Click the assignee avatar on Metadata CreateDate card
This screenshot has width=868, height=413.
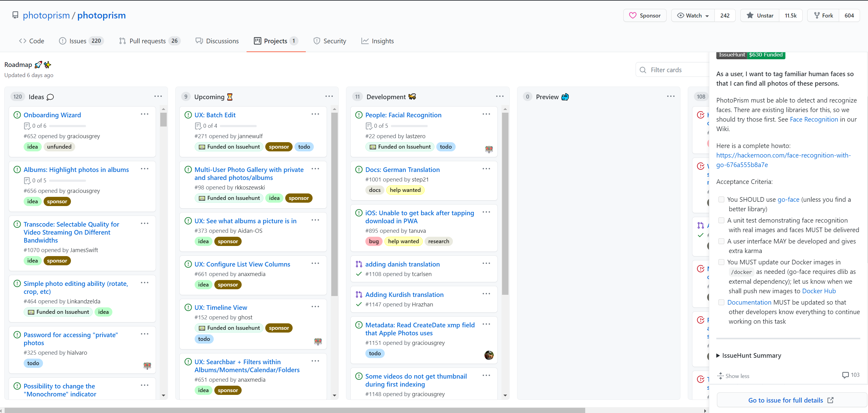(488, 355)
